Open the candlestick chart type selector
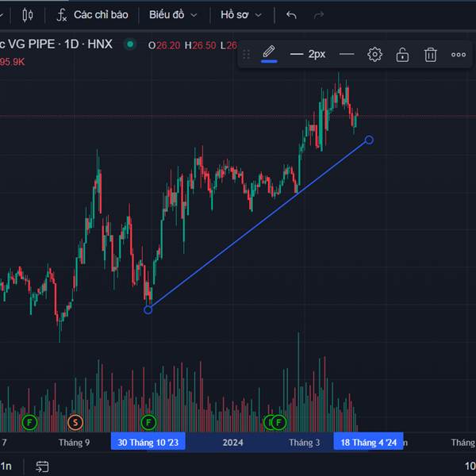 (29, 14)
